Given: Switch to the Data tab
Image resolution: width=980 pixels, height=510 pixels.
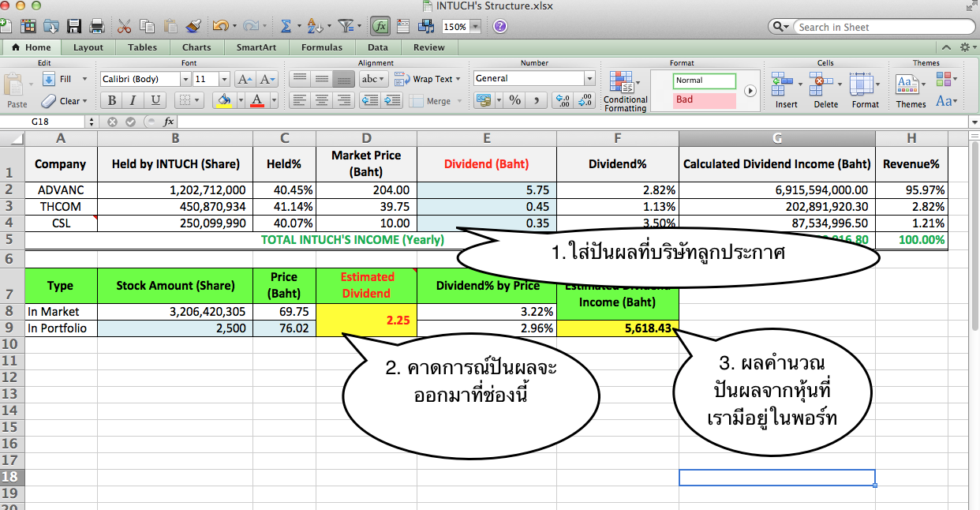Looking at the screenshot, I should [x=378, y=47].
